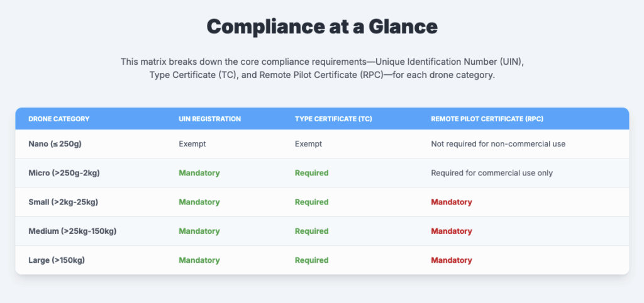Click red 'Mandatory' in the Small row
The width and height of the screenshot is (644, 303).
(x=452, y=202)
